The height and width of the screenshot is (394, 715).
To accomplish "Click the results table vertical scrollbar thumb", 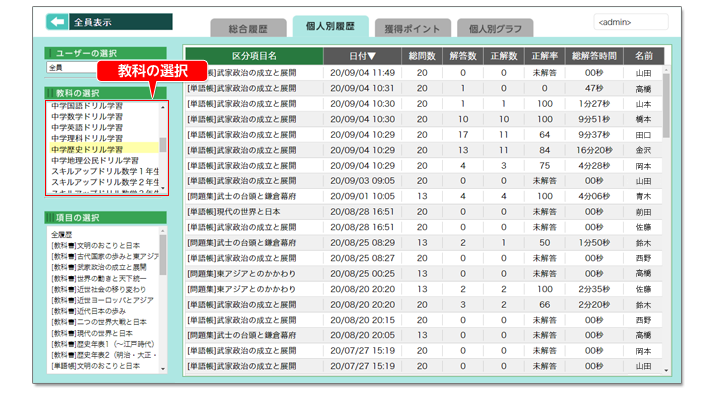I will coord(666,105).
